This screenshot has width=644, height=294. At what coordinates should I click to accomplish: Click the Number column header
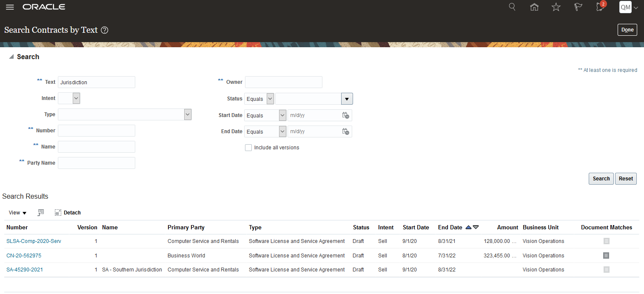click(x=17, y=227)
